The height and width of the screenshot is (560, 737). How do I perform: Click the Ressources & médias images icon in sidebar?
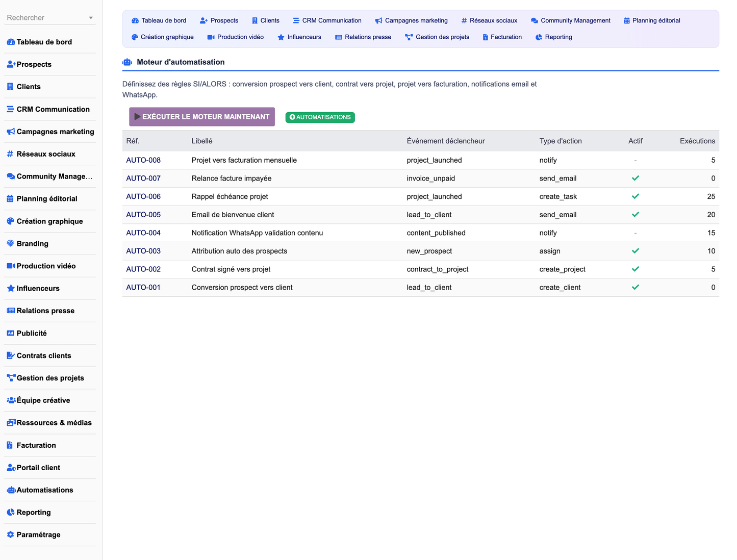11,423
